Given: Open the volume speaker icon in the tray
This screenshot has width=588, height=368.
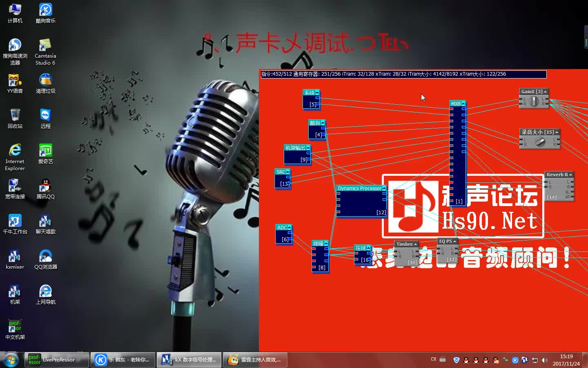Looking at the screenshot, I should pyautogui.click(x=545, y=360).
